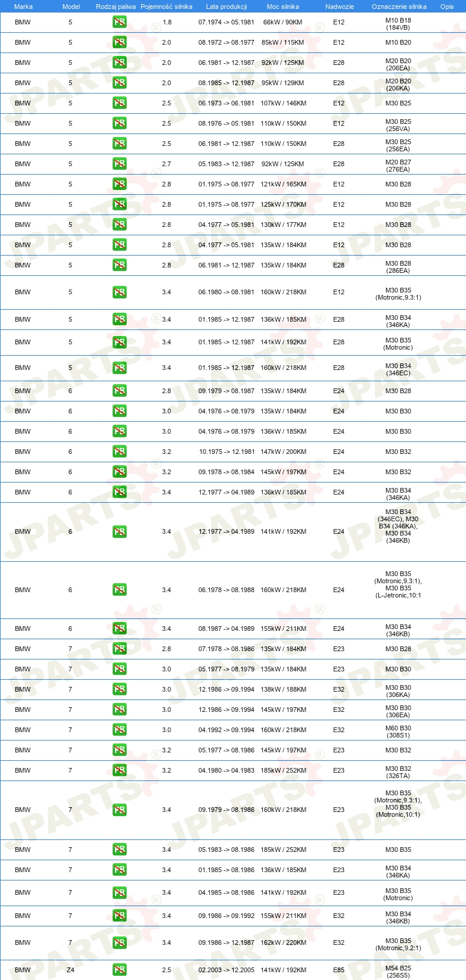Select the fuel icon in the 08.1987 -> 04.1989 row
This screenshot has width=466, height=980.
tap(119, 629)
